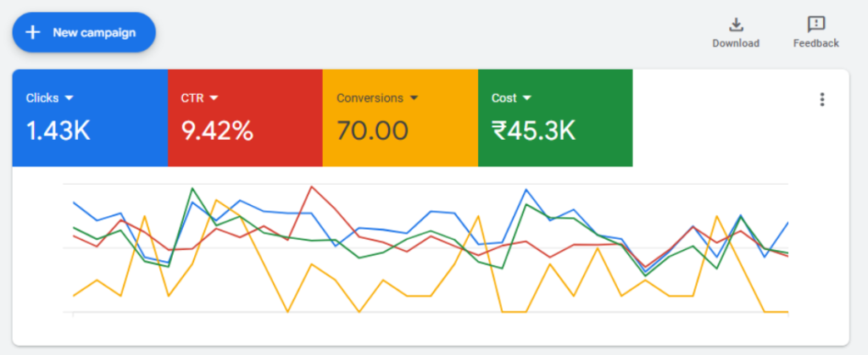Click the Download arrow icon
The width and height of the screenshot is (868, 355).
[x=736, y=24]
